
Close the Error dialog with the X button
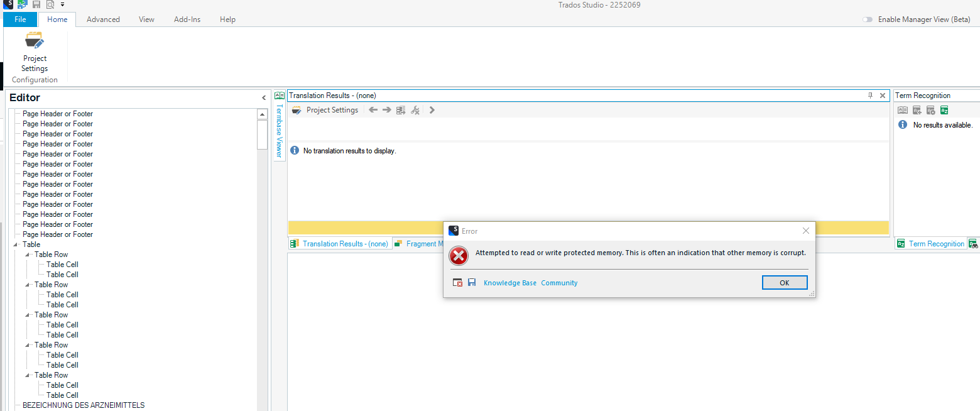(x=806, y=231)
